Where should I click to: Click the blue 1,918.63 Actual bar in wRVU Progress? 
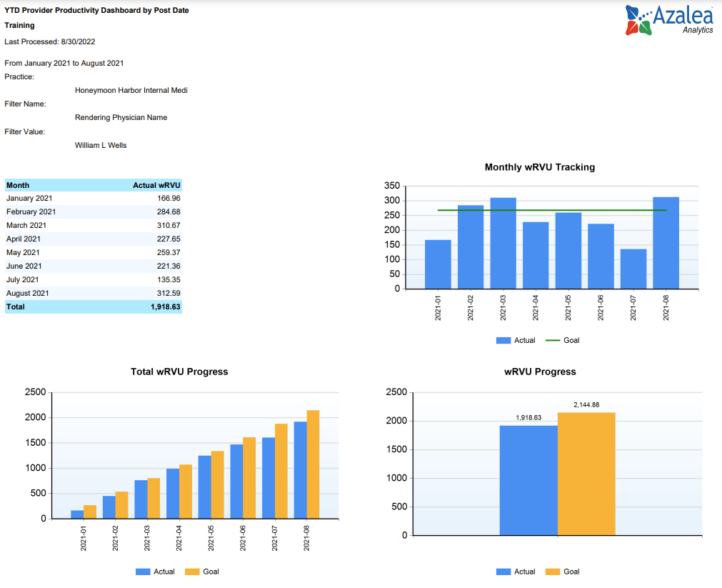528,480
